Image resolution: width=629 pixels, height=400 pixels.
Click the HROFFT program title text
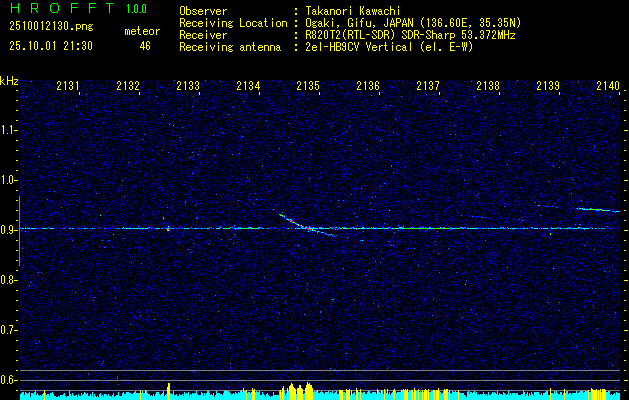[62, 8]
